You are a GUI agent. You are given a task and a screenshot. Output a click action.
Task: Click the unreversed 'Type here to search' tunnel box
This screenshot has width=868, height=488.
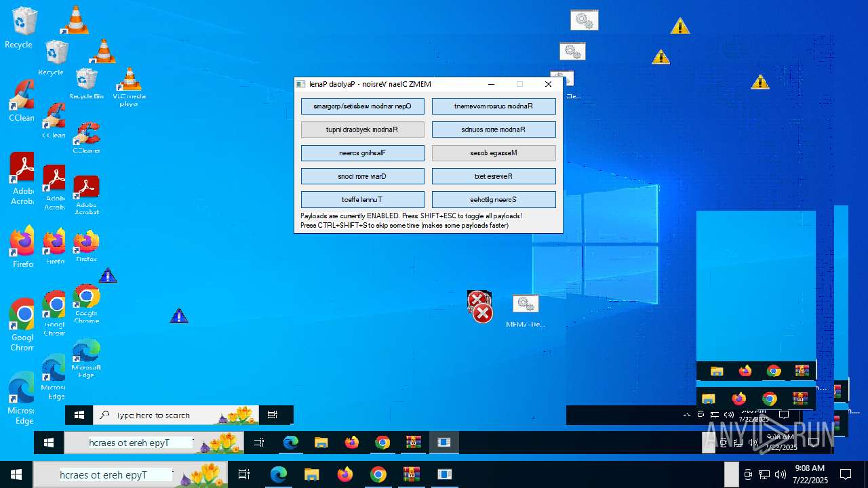point(176,415)
